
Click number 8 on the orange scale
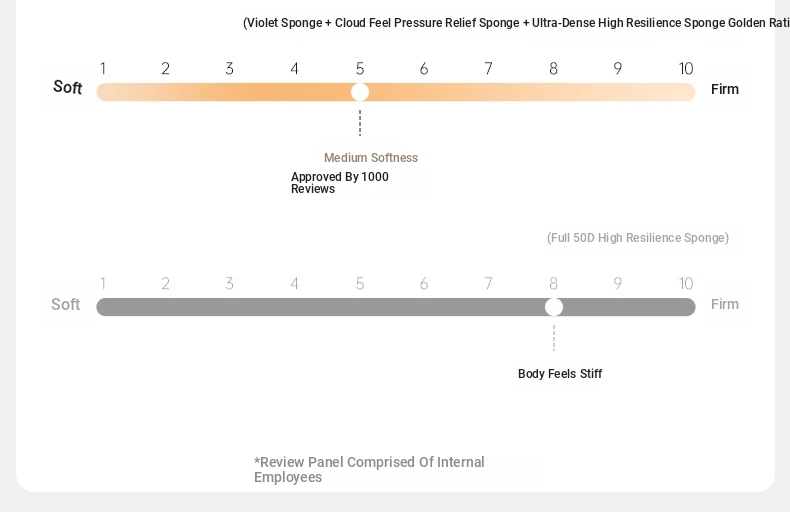coord(553,69)
